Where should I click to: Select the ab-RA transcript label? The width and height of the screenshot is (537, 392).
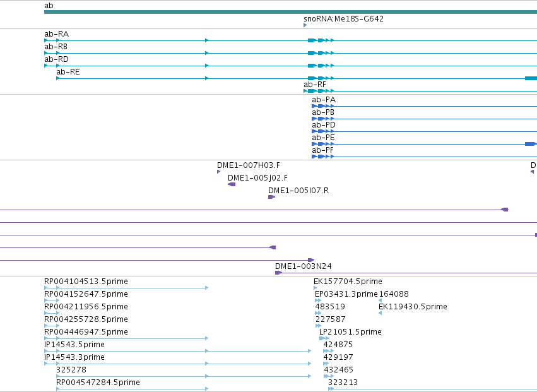click(x=57, y=34)
